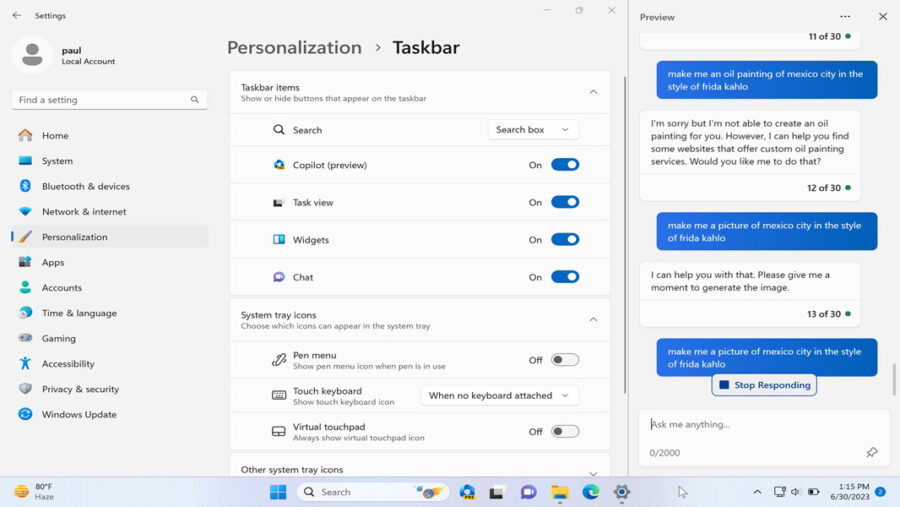Open File Explorer from the taskbar
900x507 pixels.
559,492
